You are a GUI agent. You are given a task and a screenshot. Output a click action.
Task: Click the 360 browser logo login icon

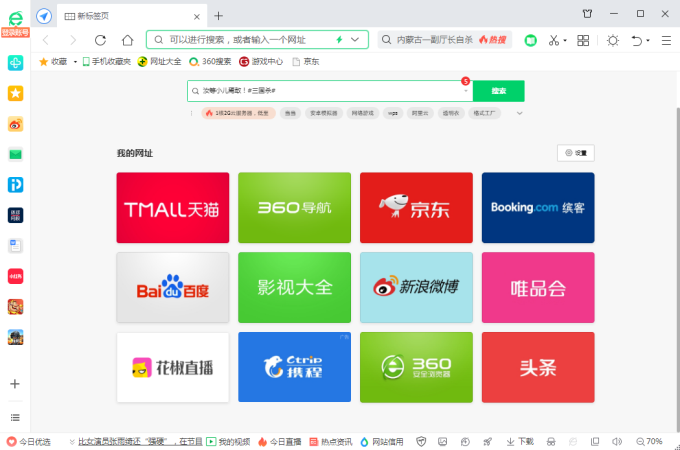(x=15, y=19)
